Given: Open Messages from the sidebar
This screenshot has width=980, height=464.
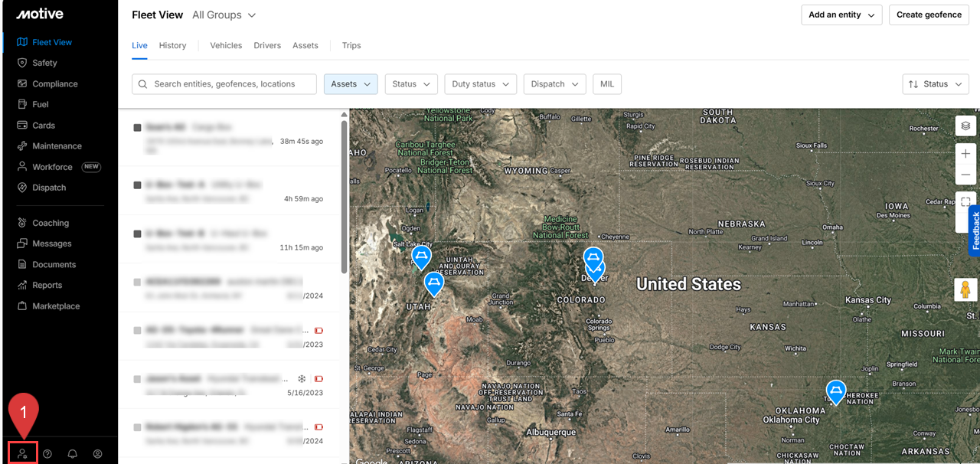Looking at the screenshot, I should (51, 243).
